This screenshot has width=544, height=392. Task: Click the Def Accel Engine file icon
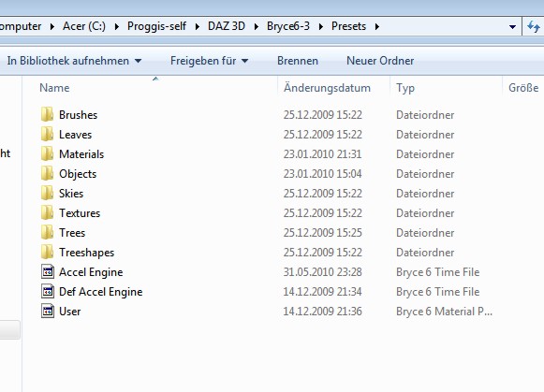[x=48, y=292]
